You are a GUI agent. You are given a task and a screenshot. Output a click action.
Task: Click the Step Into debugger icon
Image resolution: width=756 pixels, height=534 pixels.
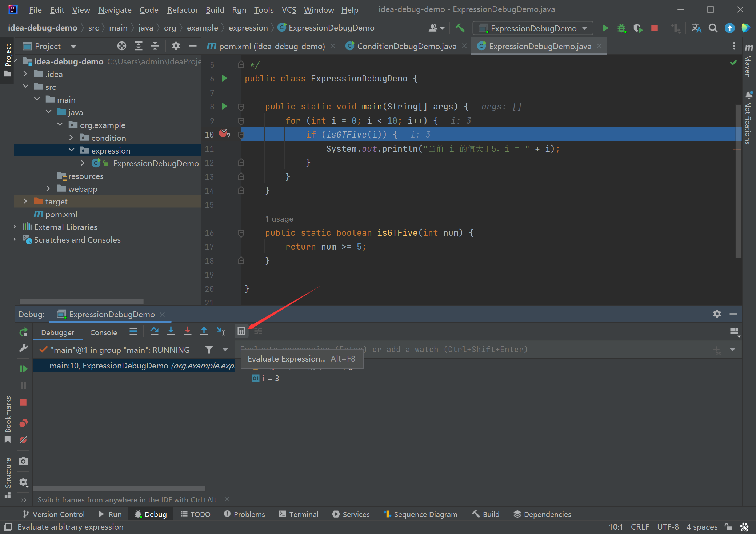click(171, 331)
